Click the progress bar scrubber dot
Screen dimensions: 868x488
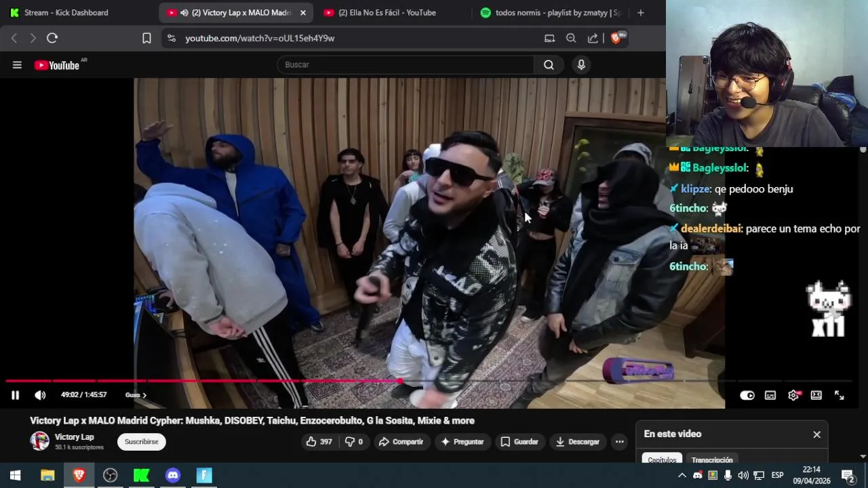click(x=401, y=381)
